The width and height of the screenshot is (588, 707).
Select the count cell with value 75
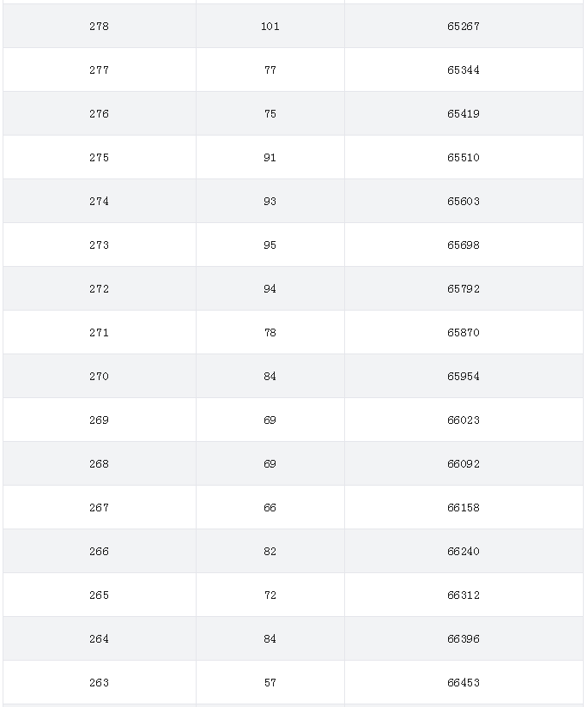click(270, 113)
